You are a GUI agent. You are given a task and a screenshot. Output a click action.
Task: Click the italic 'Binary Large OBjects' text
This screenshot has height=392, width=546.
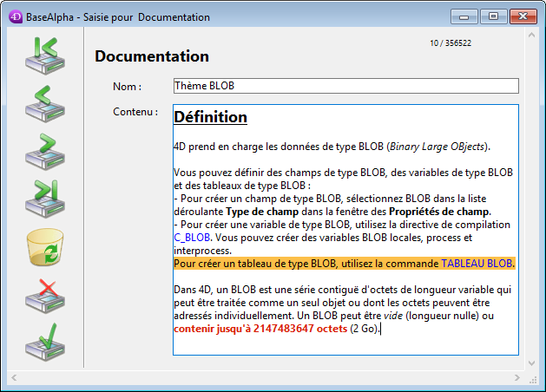pos(437,147)
